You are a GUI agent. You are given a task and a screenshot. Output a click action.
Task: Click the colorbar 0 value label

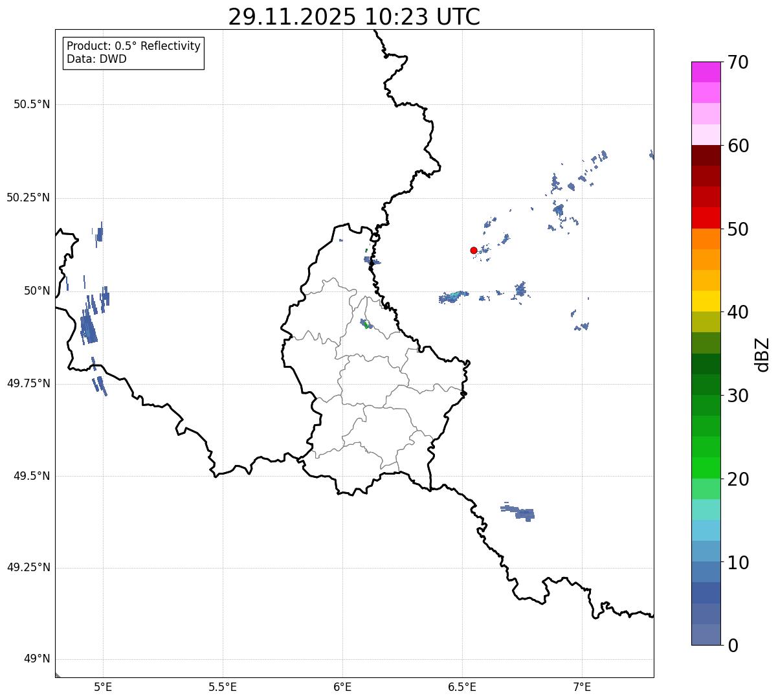[733, 646]
